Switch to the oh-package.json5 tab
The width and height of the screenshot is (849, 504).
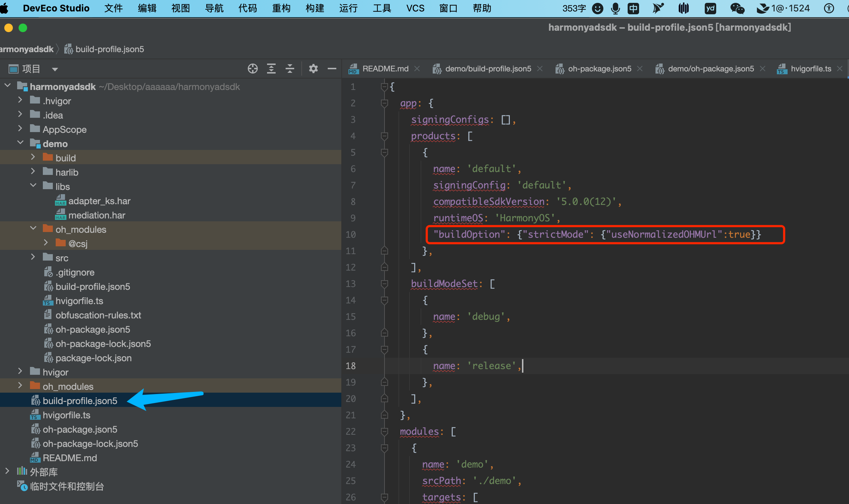coord(599,69)
